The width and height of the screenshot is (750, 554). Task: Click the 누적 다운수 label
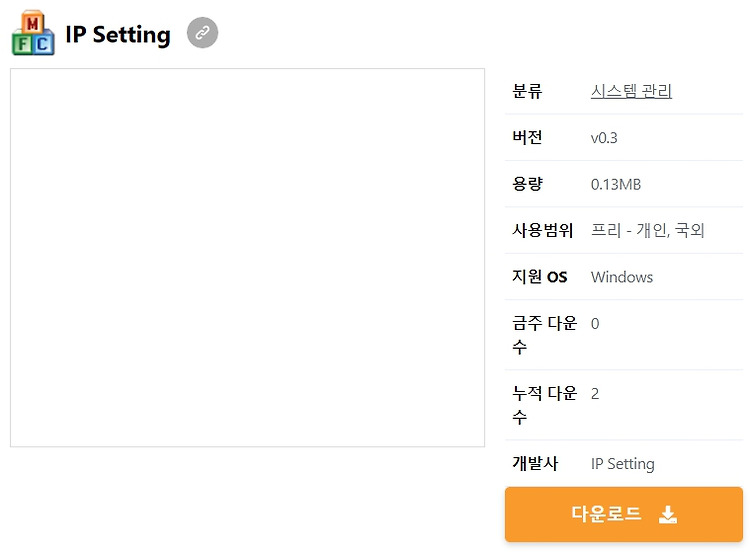[544, 405]
